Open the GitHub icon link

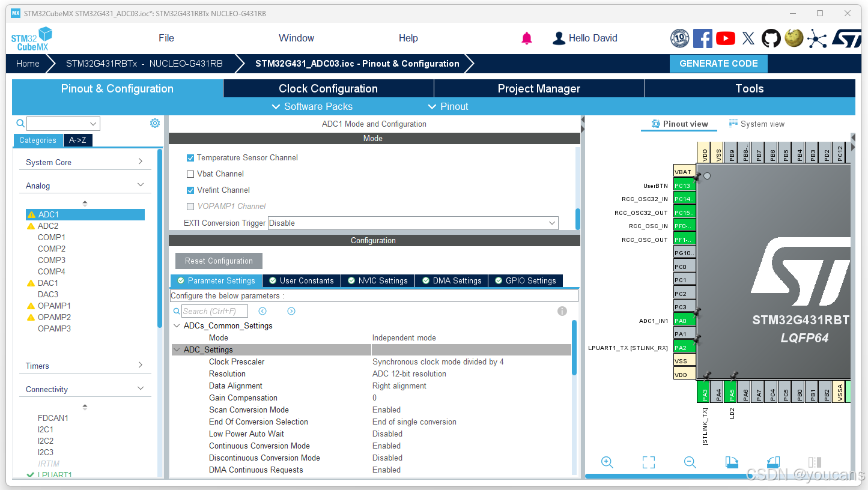point(771,38)
